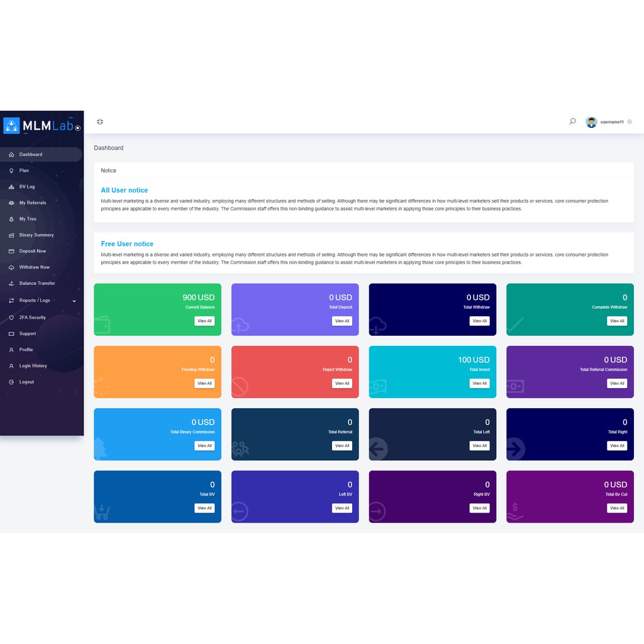Click View All under Total Invest
Viewport: 644px width, 644px height.
[x=479, y=383]
